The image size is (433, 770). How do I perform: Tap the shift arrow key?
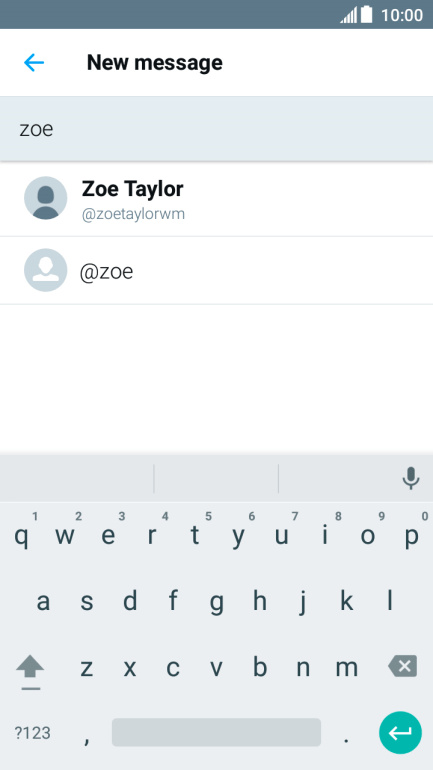click(30, 671)
